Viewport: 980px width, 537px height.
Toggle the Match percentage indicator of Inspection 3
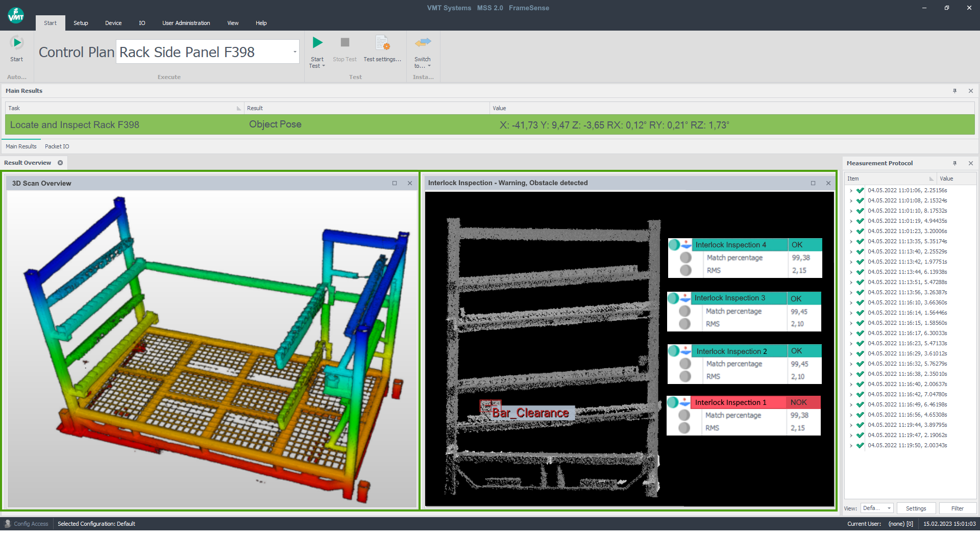coord(685,311)
